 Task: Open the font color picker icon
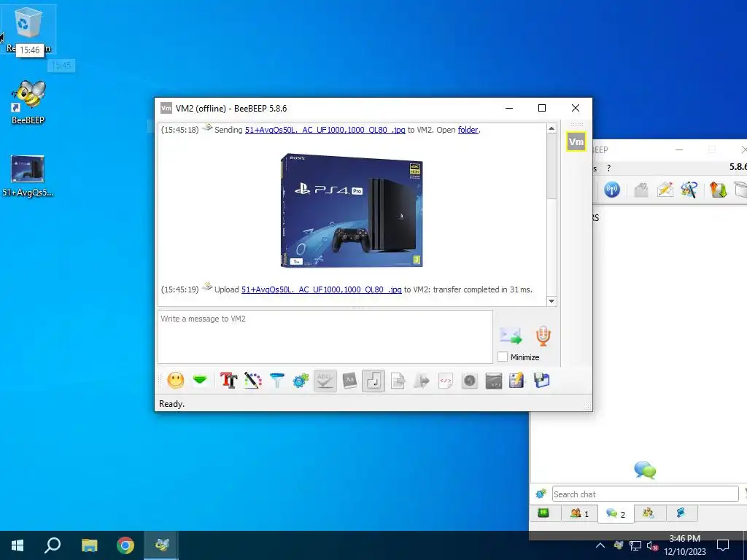tap(253, 380)
